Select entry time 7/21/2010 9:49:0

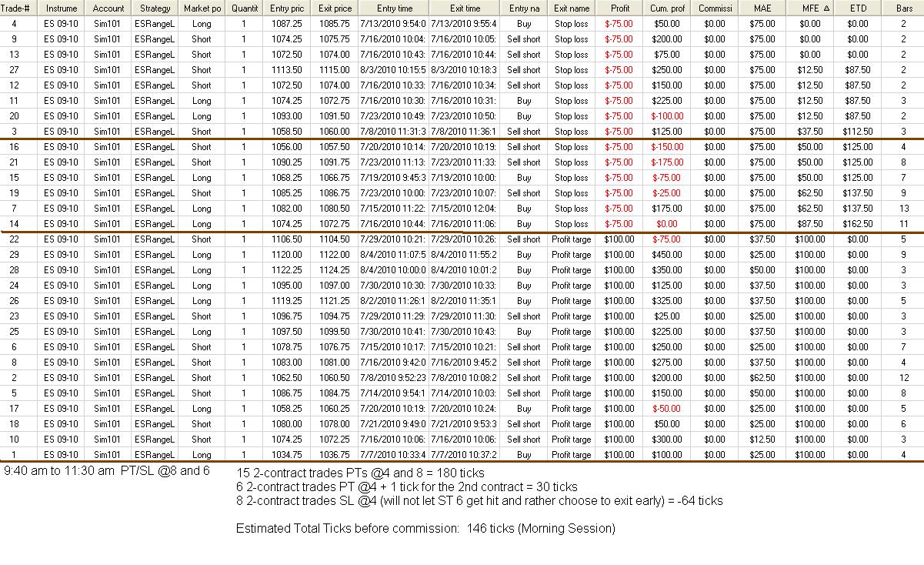tap(393, 424)
